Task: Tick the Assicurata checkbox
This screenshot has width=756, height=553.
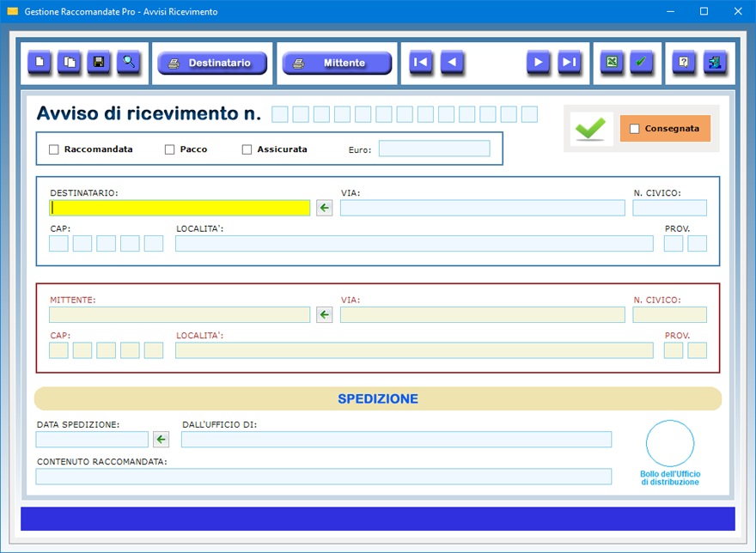Action: tap(247, 149)
